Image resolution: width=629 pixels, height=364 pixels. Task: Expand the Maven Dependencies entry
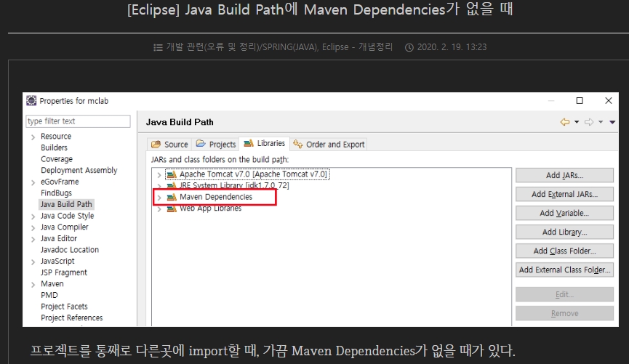tap(159, 197)
